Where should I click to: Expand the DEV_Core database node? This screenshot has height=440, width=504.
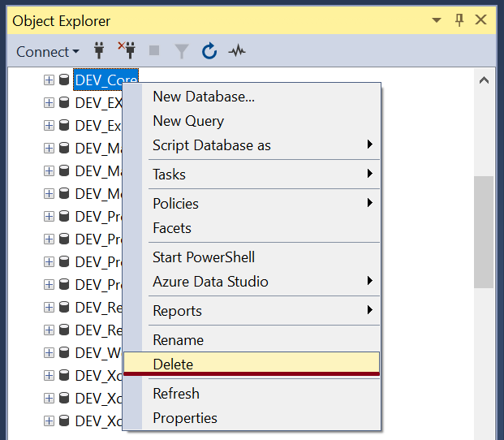point(49,80)
